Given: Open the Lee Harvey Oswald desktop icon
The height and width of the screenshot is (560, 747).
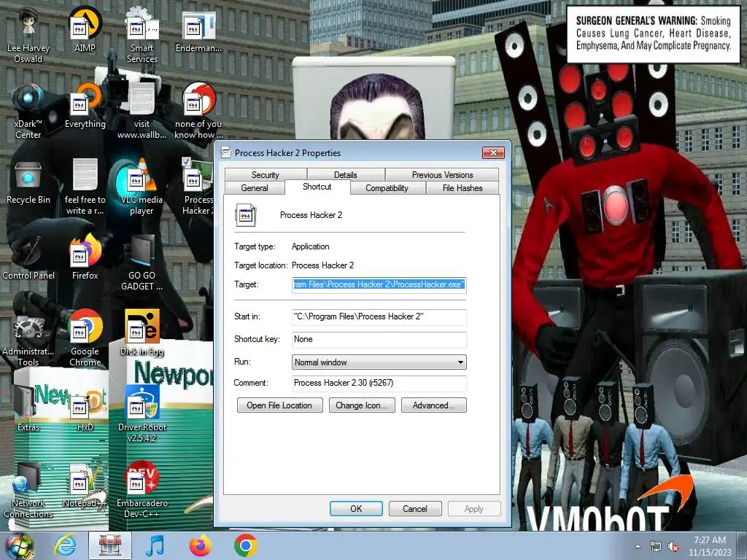Looking at the screenshot, I should coord(28,36).
